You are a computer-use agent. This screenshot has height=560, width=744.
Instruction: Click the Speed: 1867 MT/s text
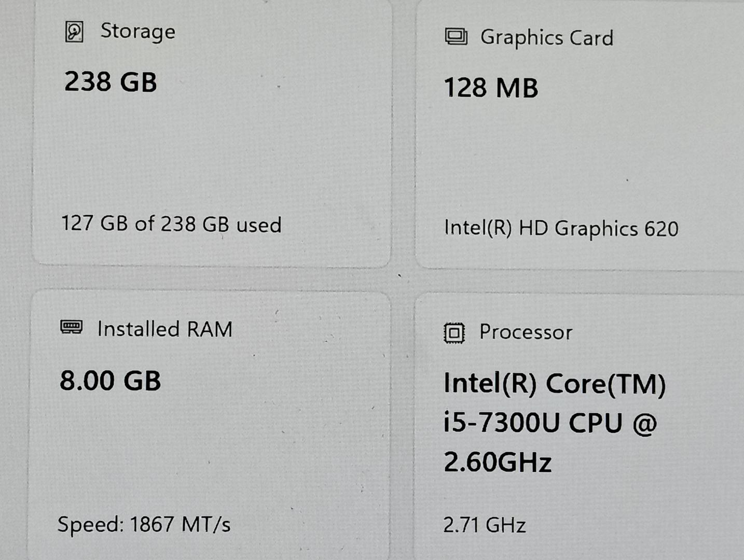[x=144, y=524]
